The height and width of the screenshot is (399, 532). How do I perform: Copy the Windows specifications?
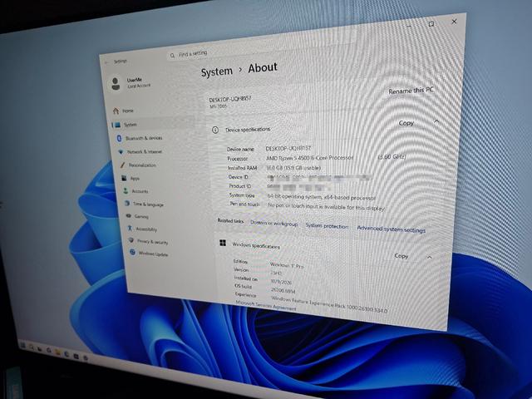[401, 256]
